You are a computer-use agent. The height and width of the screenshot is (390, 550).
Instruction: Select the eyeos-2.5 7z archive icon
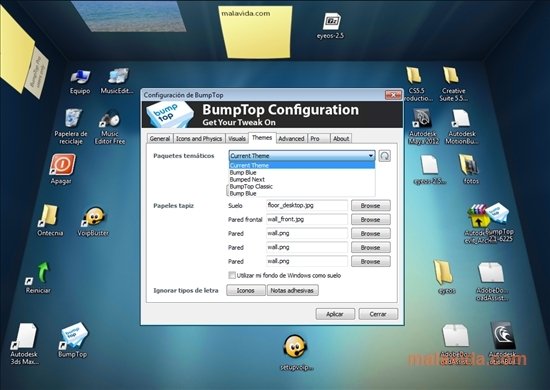coord(331,22)
